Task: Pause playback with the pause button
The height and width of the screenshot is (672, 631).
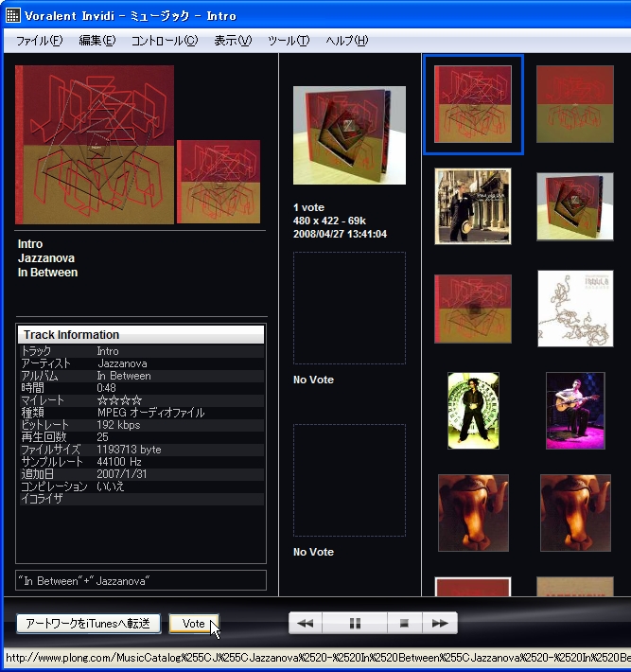Action: (355, 623)
